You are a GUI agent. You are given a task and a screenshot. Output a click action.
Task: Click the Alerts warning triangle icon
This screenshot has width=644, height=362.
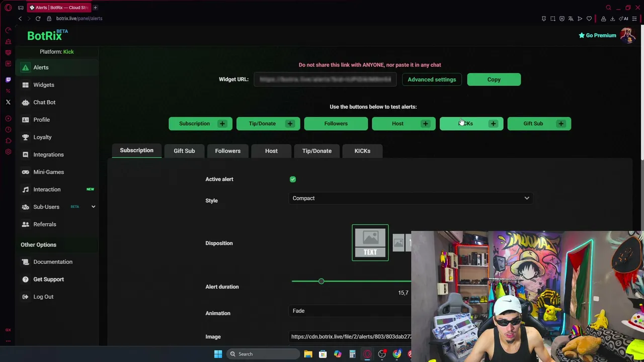(25, 67)
